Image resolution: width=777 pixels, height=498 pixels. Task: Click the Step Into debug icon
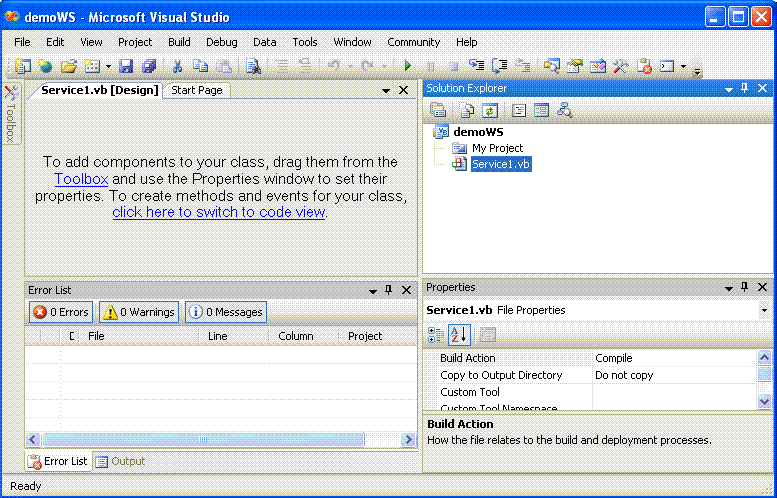[x=477, y=66]
